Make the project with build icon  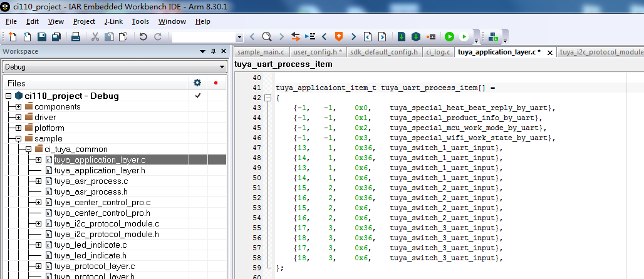point(416,37)
